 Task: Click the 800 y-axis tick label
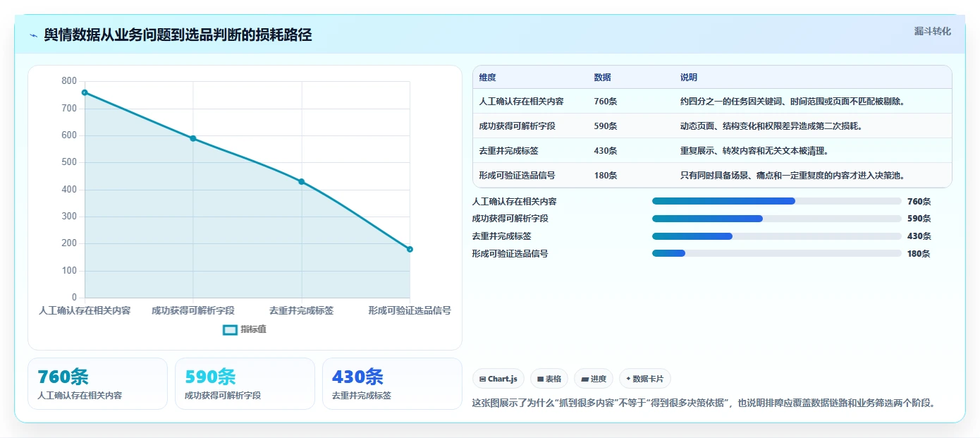[69, 81]
